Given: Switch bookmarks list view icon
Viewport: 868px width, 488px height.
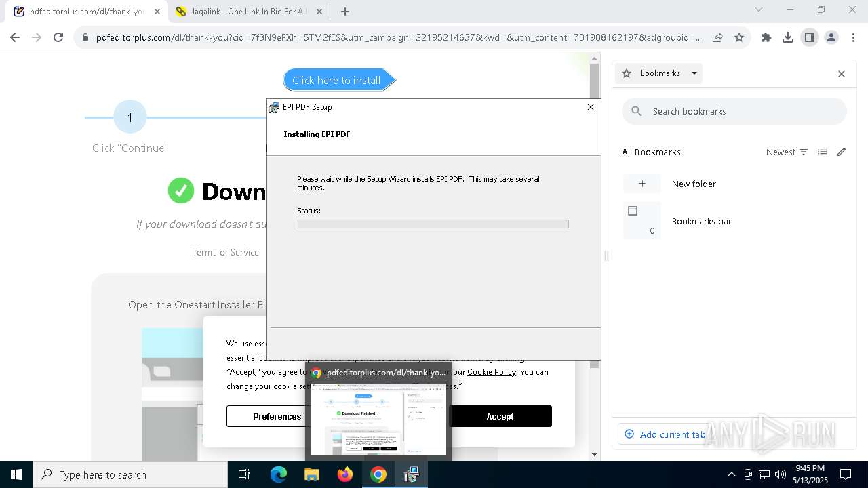Looking at the screenshot, I should click(x=823, y=152).
